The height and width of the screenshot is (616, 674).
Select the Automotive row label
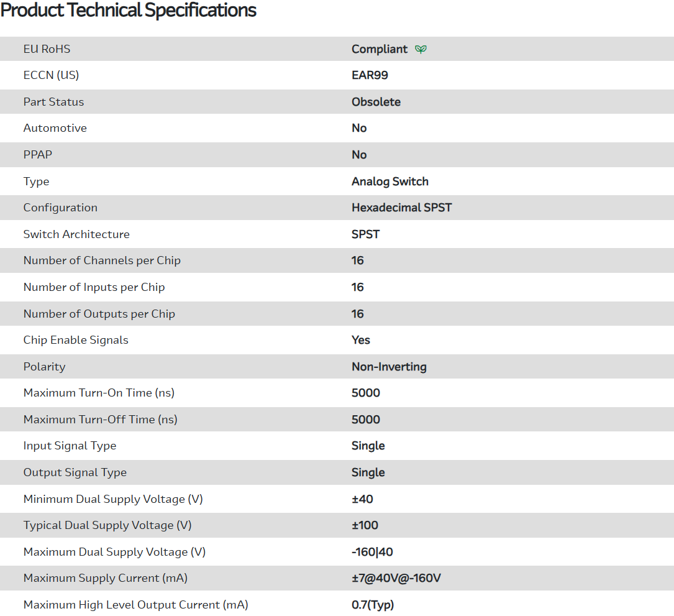point(55,128)
